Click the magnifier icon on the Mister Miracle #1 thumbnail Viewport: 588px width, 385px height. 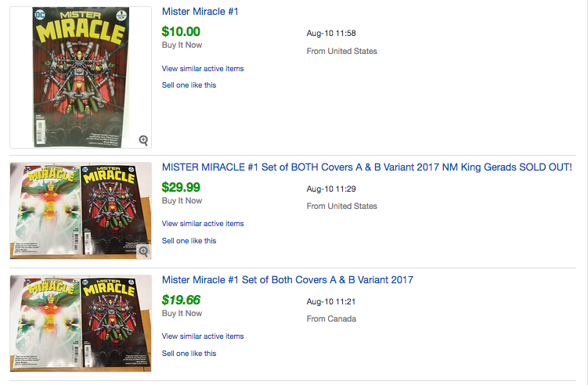(x=143, y=140)
